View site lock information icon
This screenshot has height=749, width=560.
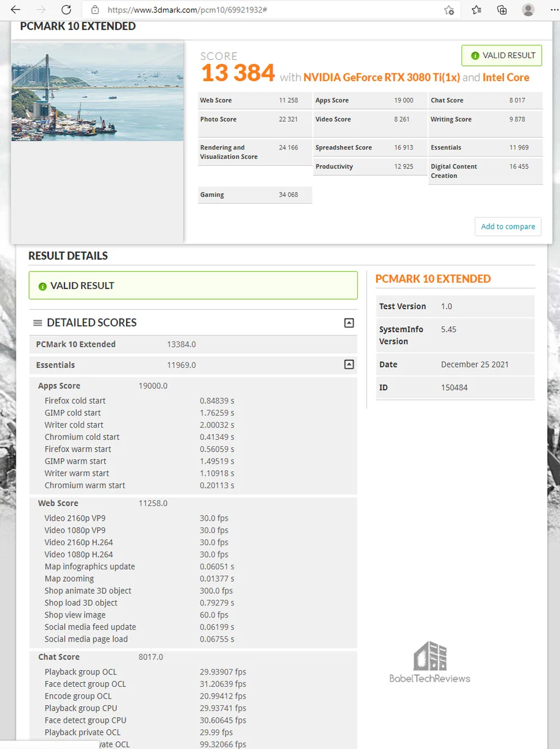coord(95,10)
